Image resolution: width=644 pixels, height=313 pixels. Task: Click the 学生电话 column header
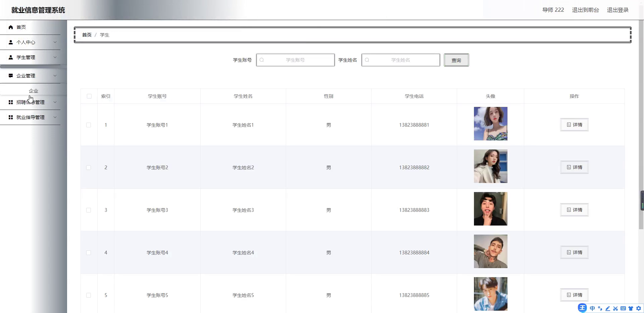(x=414, y=96)
